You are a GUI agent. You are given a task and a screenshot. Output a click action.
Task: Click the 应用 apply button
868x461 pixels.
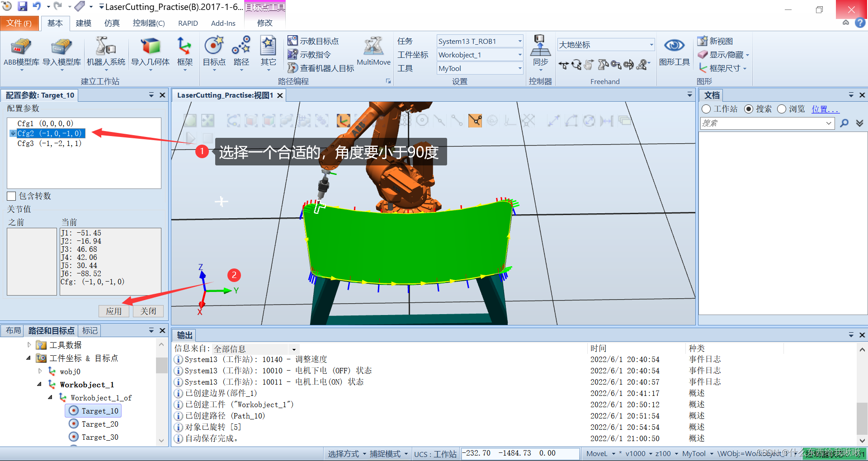click(114, 311)
